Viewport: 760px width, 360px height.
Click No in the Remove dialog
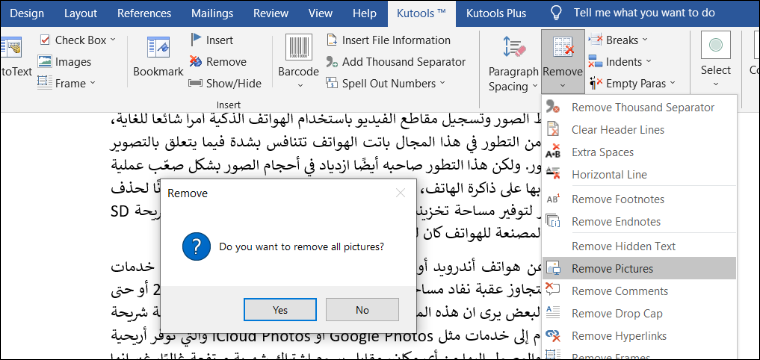[362, 310]
